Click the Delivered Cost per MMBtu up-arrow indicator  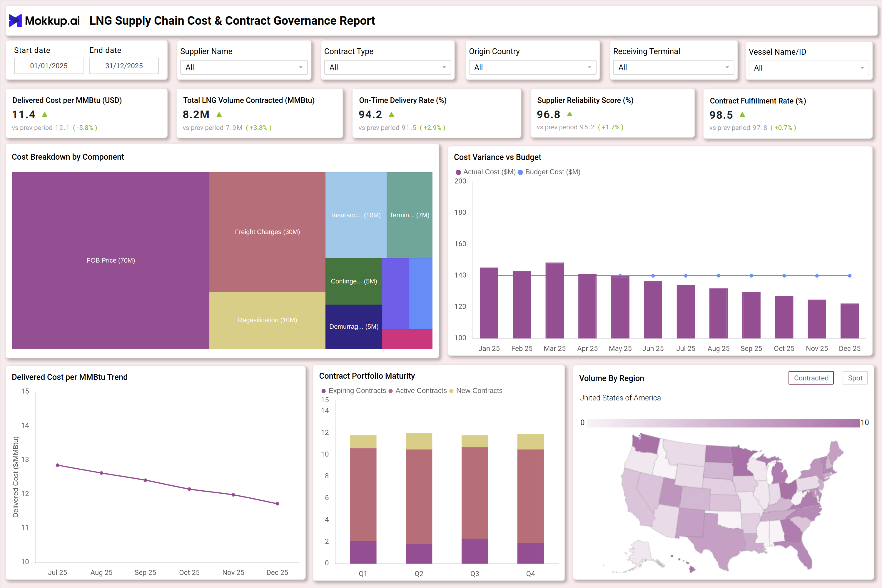click(x=45, y=114)
